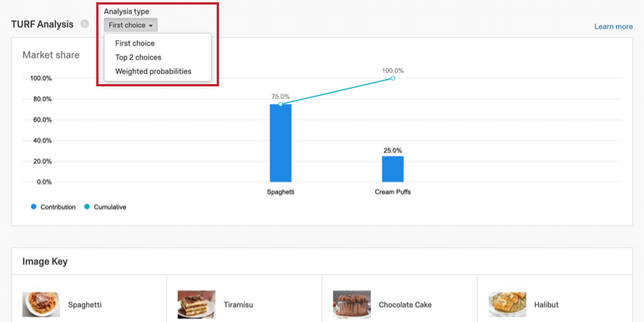
Task: Open the Analysis type dropdown
Action: pos(130,25)
